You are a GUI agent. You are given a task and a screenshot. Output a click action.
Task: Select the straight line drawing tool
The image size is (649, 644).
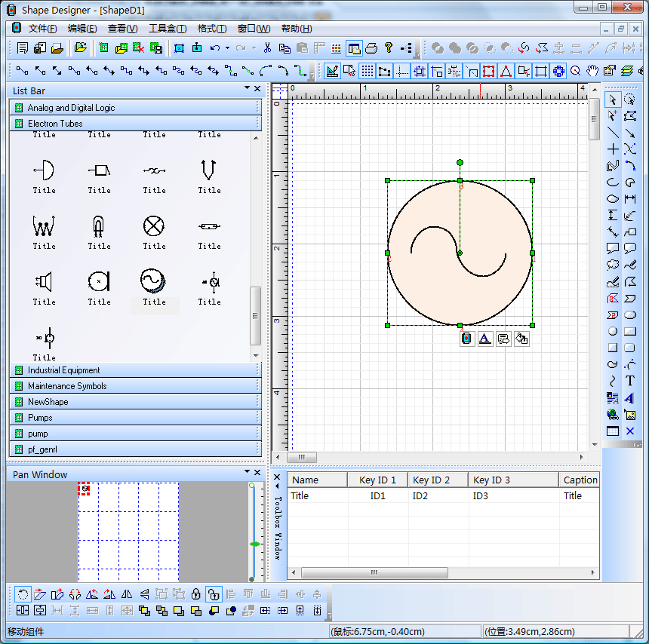coord(613,133)
